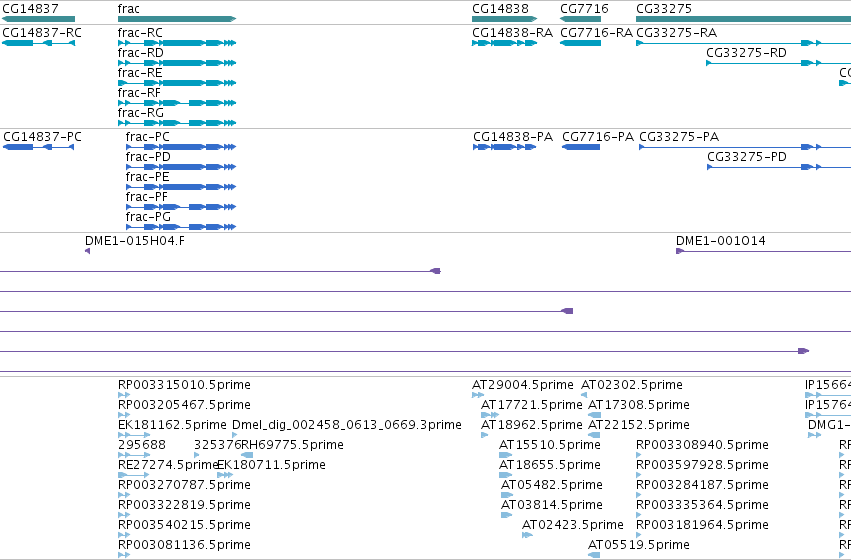Image resolution: width=851 pixels, height=560 pixels.
Task: Select the AT18655.5prime EST glyph
Action: (x=505, y=475)
